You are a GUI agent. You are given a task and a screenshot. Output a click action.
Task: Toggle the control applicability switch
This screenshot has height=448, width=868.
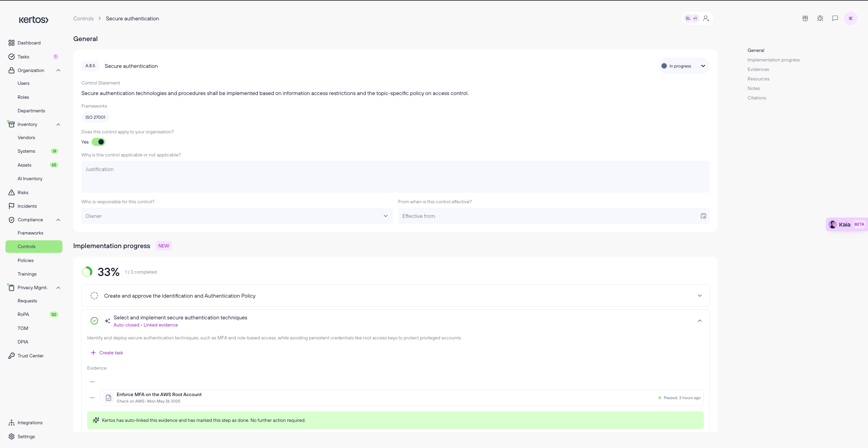point(98,142)
